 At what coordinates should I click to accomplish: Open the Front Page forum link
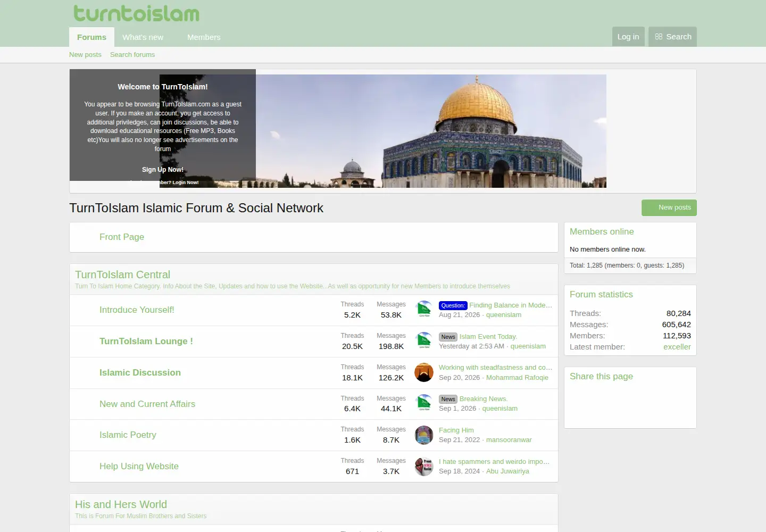(x=122, y=237)
